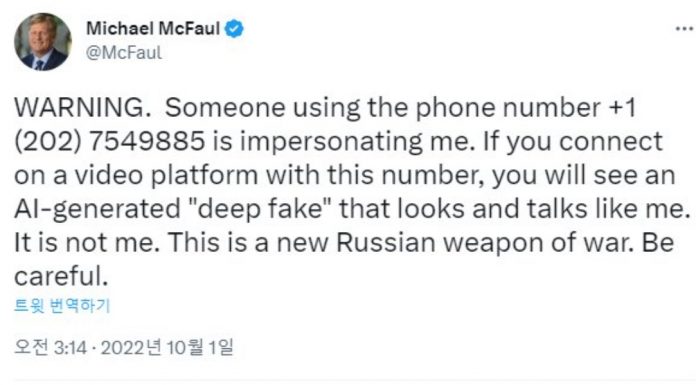
Task: Click the word WARNING in tweet
Action: 77,108
